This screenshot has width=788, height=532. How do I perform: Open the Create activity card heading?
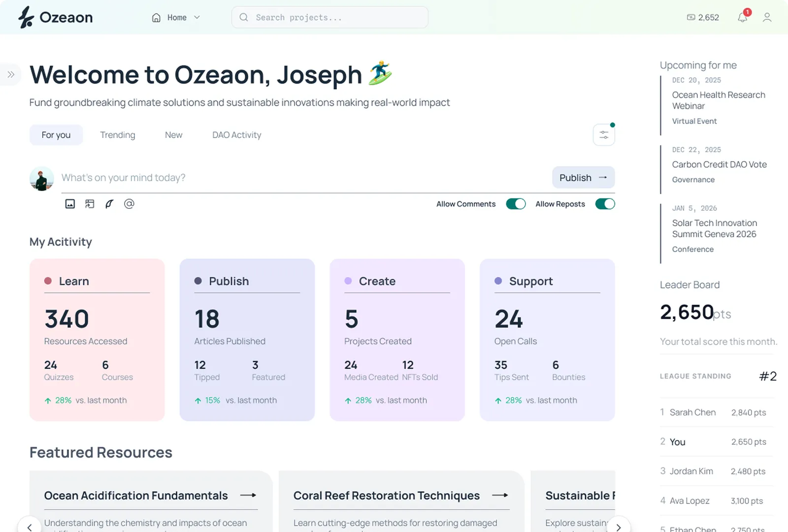point(377,281)
